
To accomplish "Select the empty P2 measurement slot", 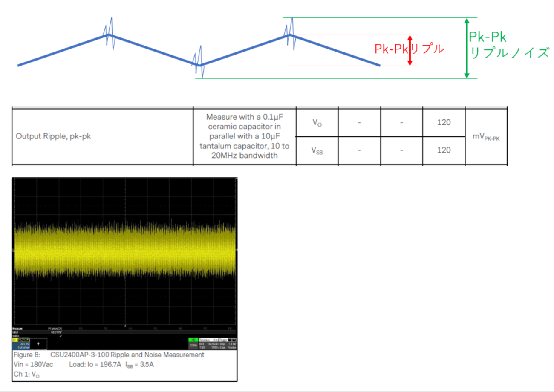I will pos(83,329).
